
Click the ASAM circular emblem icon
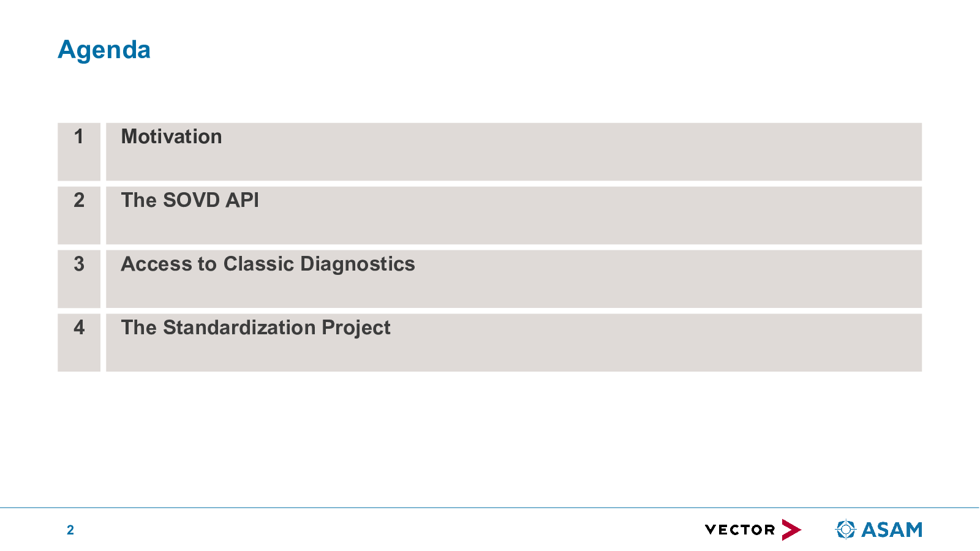(x=846, y=529)
